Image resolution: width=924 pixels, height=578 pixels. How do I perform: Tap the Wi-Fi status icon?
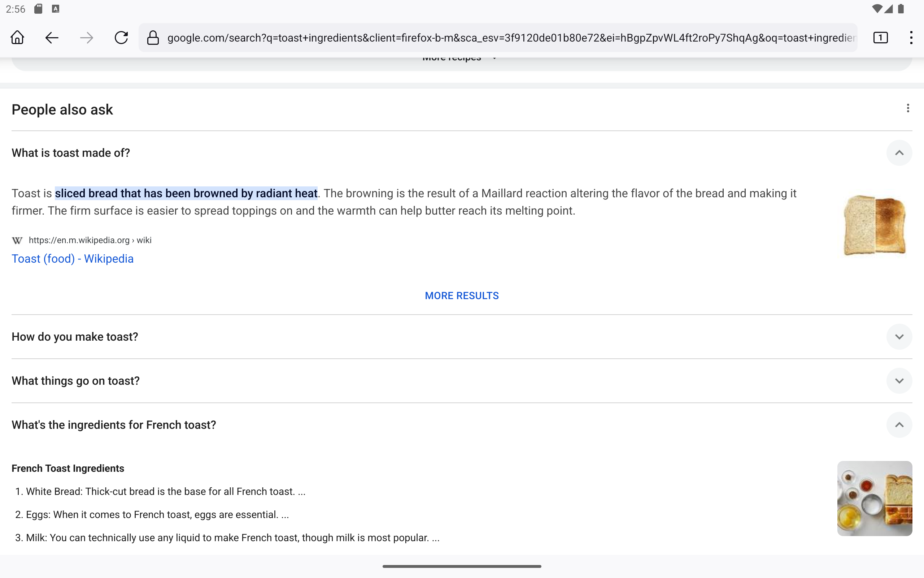pyautogui.click(x=877, y=9)
